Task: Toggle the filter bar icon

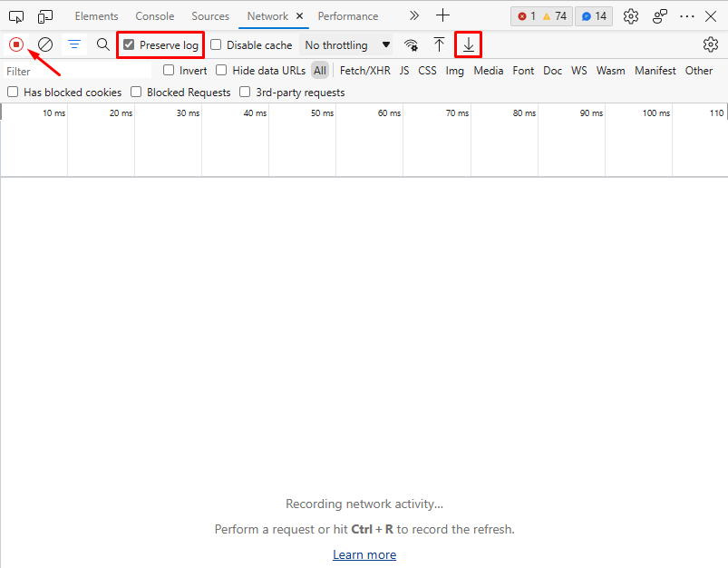Action: pos(74,44)
